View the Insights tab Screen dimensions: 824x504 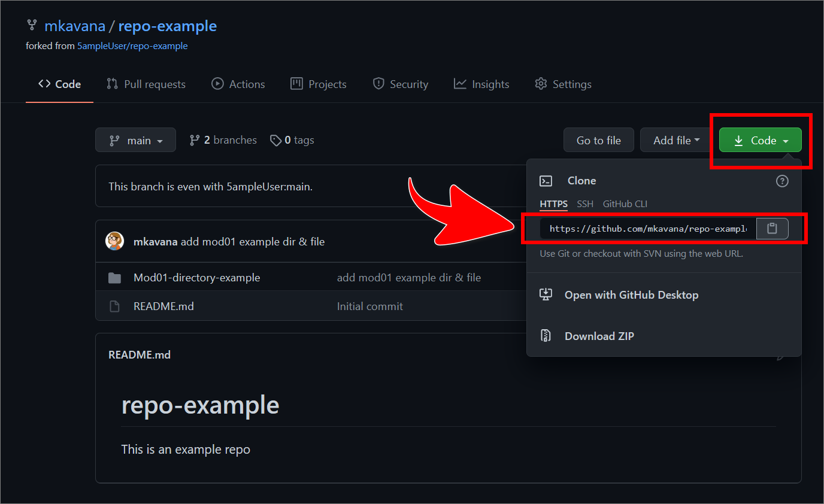(481, 84)
